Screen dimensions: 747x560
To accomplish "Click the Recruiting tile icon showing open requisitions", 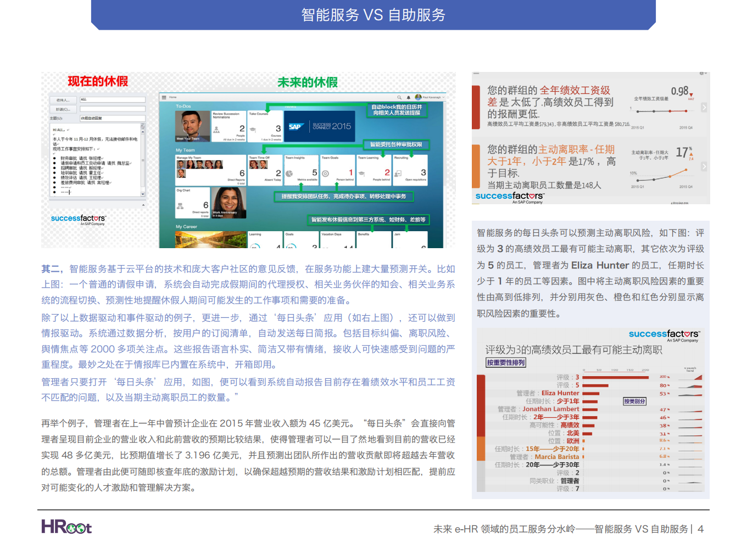I will [x=398, y=173].
